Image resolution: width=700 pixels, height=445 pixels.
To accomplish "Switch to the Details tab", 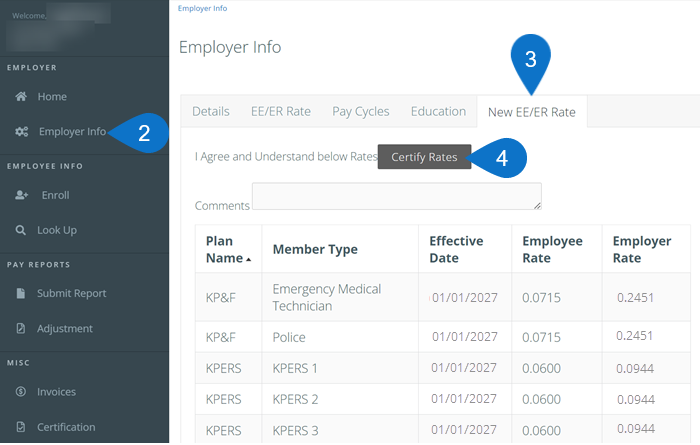I will tap(210, 112).
